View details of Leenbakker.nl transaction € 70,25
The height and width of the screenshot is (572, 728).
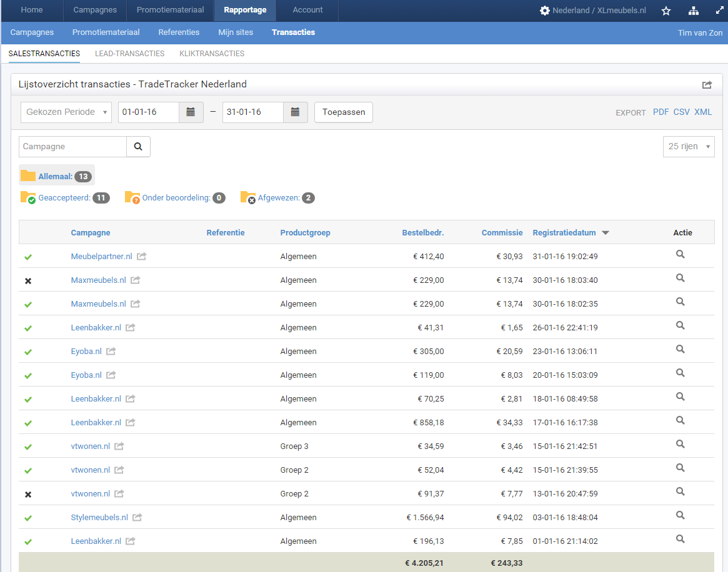point(680,397)
